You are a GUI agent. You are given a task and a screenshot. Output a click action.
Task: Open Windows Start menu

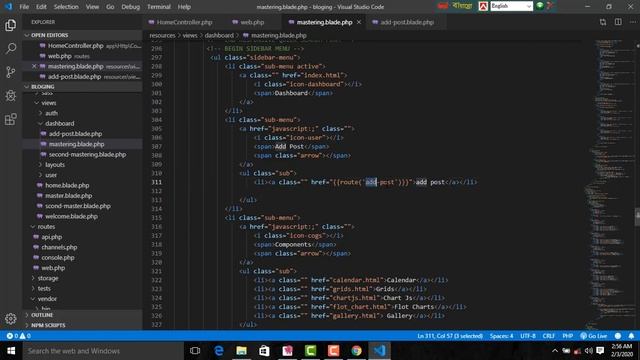coord(11,351)
